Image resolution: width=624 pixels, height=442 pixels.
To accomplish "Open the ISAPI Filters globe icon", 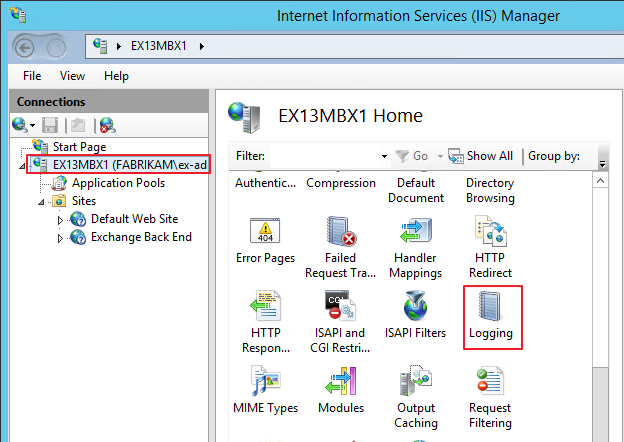I will (415, 306).
